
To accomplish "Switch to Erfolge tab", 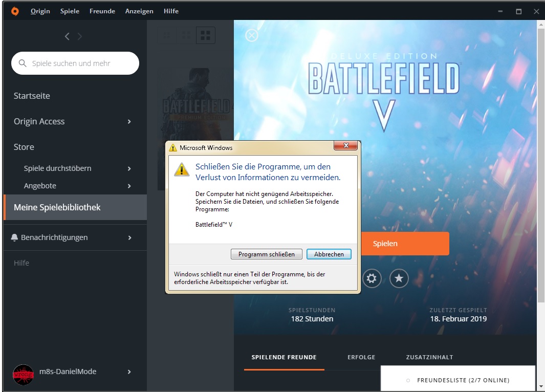I will (361, 357).
